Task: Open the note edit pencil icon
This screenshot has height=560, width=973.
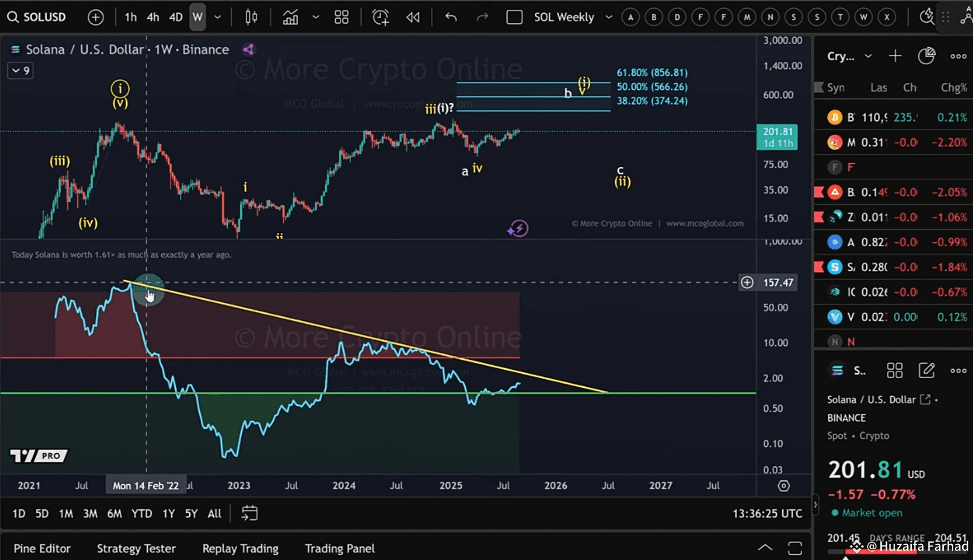Action: pyautogui.click(x=926, y=370)
